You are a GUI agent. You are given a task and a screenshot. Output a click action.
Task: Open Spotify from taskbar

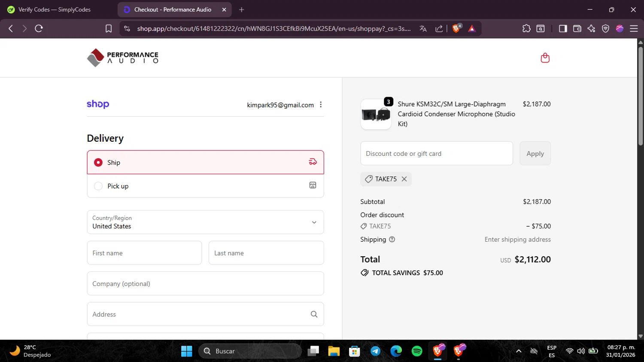pos(417,351)
